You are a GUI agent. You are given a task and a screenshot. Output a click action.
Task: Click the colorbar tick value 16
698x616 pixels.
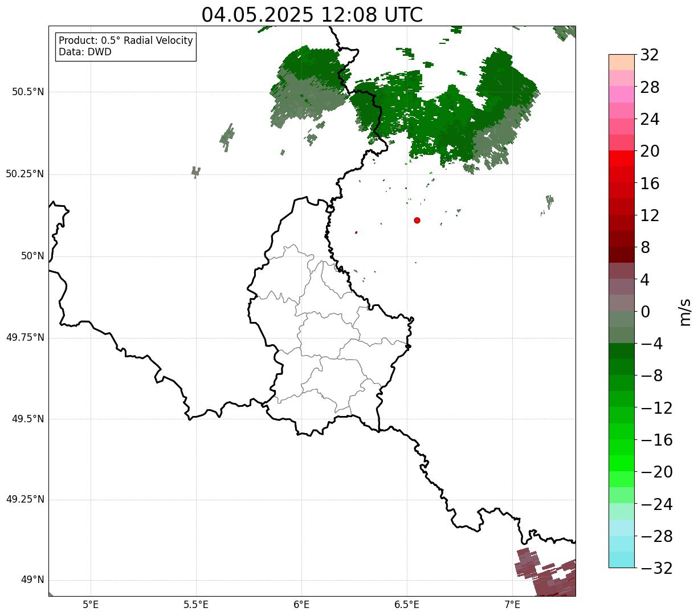click(x=650, y=183)
